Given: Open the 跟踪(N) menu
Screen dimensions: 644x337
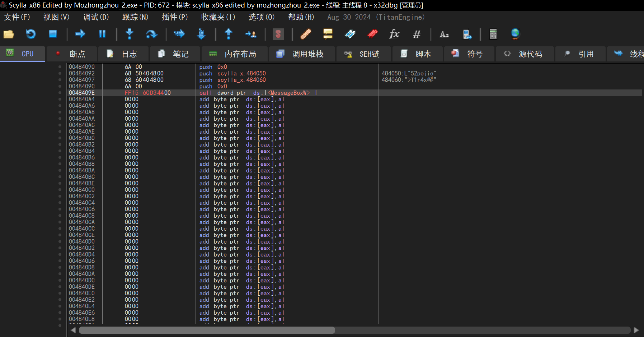Looking at the screenshot, I should pos(135,17).
